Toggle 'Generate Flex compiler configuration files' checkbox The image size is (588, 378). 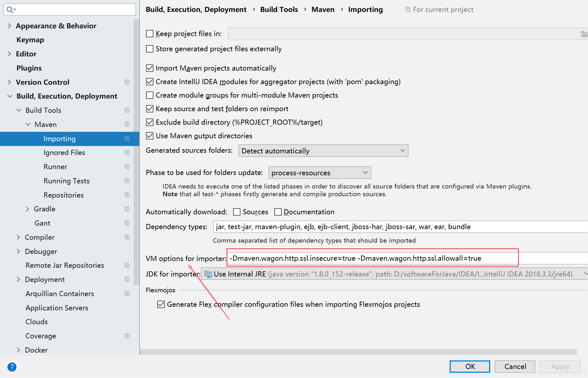(x=161, y=304)
